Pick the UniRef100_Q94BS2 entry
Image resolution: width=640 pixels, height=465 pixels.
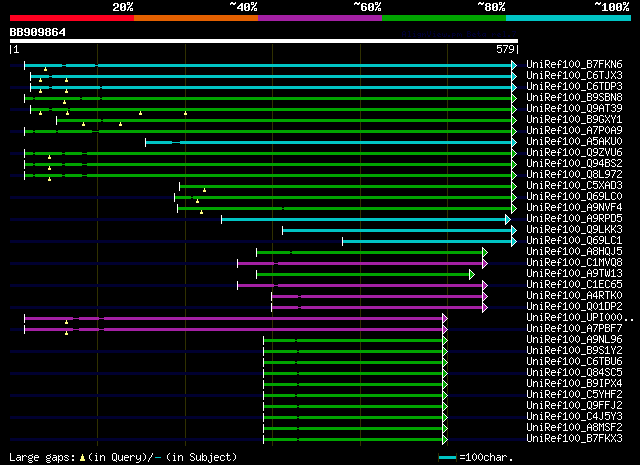click(x=574, y=164)
